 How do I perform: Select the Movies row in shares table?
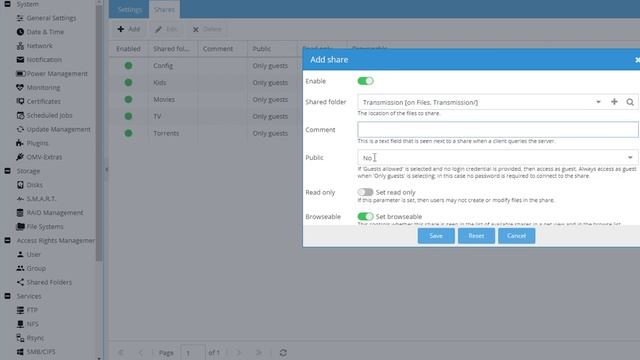point(206,99)
